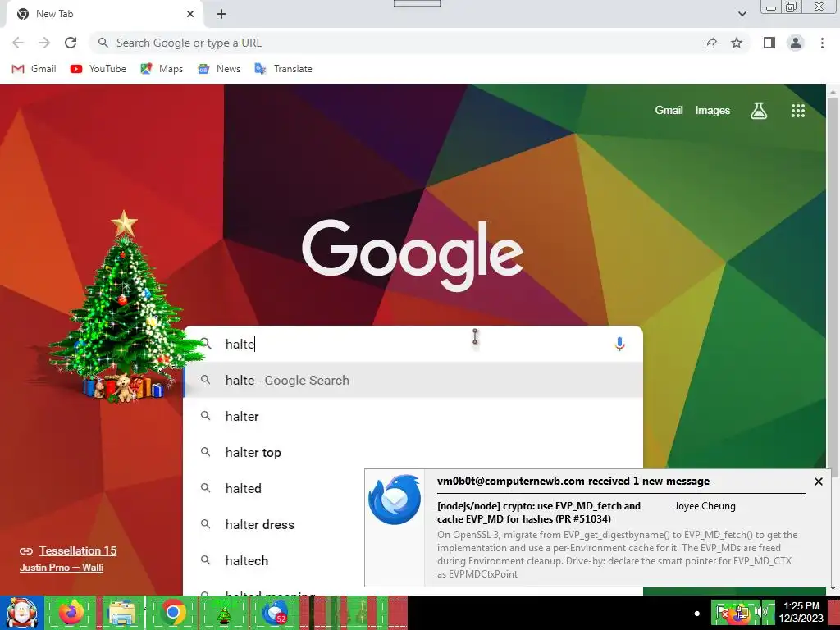Select the 'halter' suggestion

(413, 416)
